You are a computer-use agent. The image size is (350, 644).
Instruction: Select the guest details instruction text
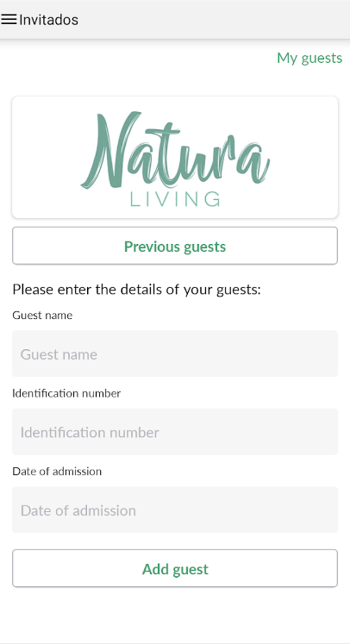pos(136,290)
